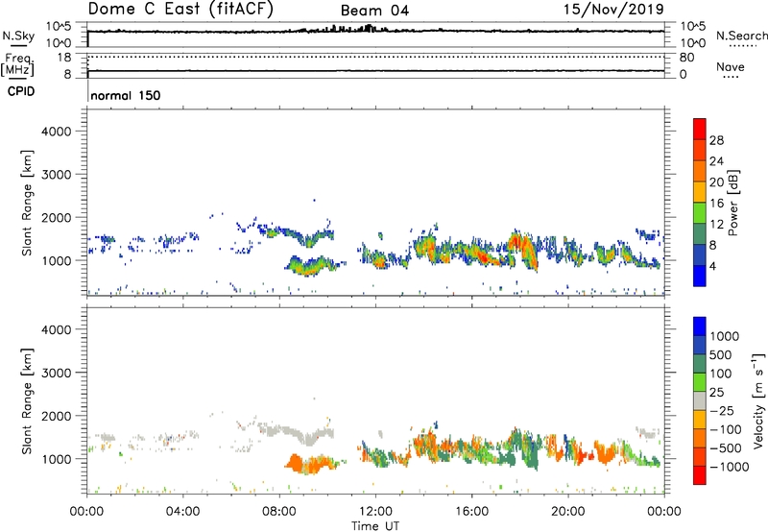Screen dimensions: 768x532
Task: Click the 'N.Search' legend label
Action: [x=741, y=36]
